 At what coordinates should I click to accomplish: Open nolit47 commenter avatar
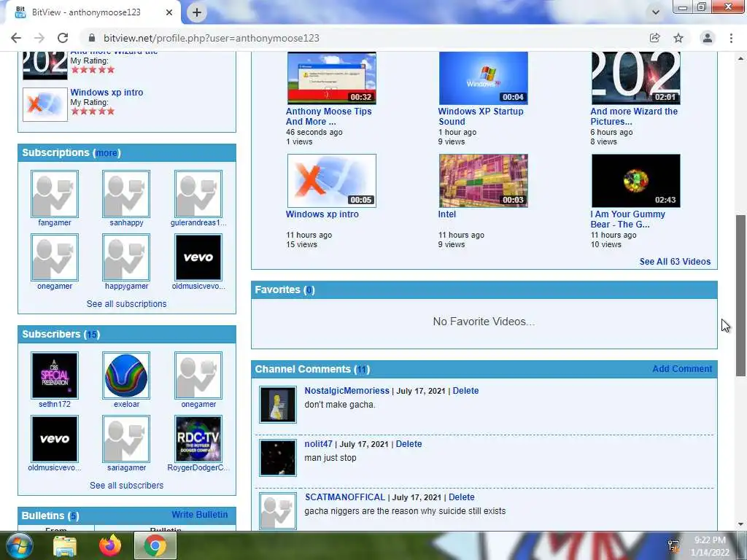(278, 458)
